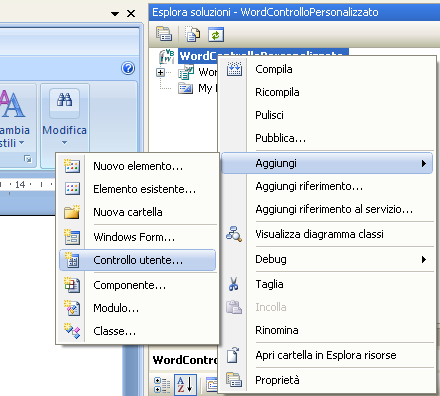Select Controllo utente... in the submenu
Viewport: 440px width, 396px height.
coord(138,260)
